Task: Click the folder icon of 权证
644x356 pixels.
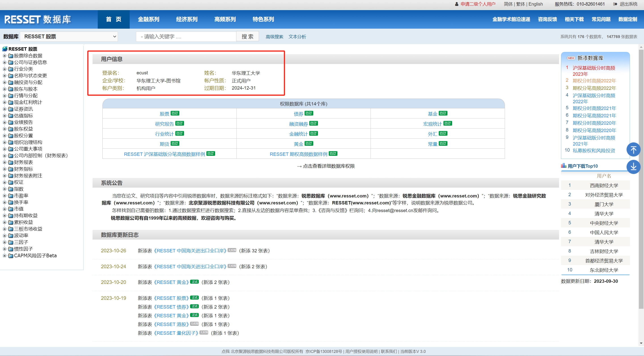Action: pyautogui.click(x=11, y=182)
